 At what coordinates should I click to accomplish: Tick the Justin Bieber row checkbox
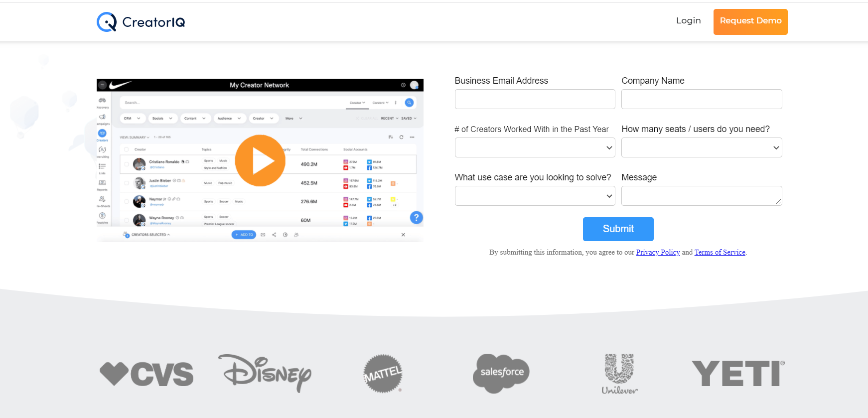127,183
